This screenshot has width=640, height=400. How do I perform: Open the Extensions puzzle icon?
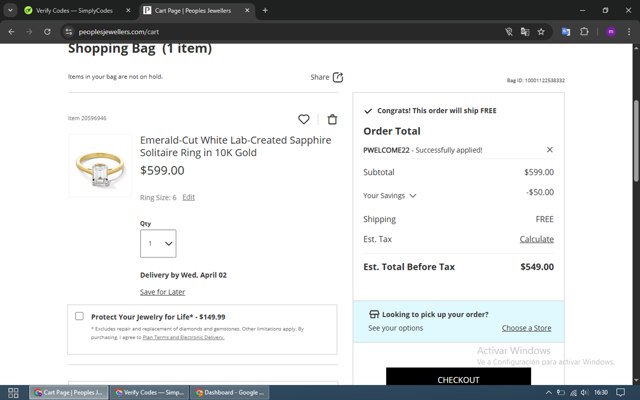click(584, 32)
